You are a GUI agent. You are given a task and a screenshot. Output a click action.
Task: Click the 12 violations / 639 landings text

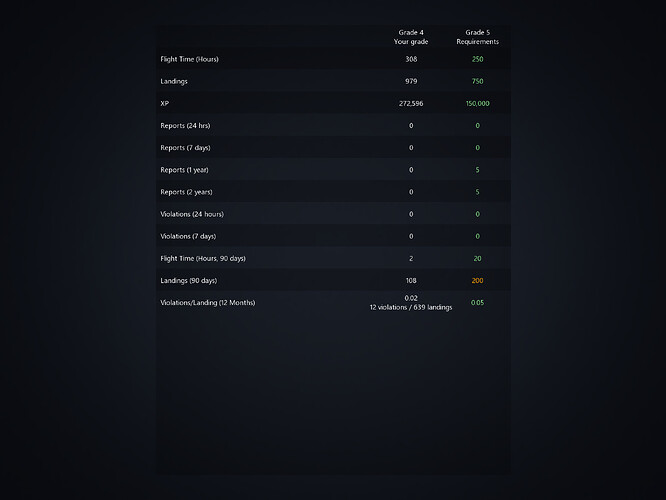click(x=411, y=307)
